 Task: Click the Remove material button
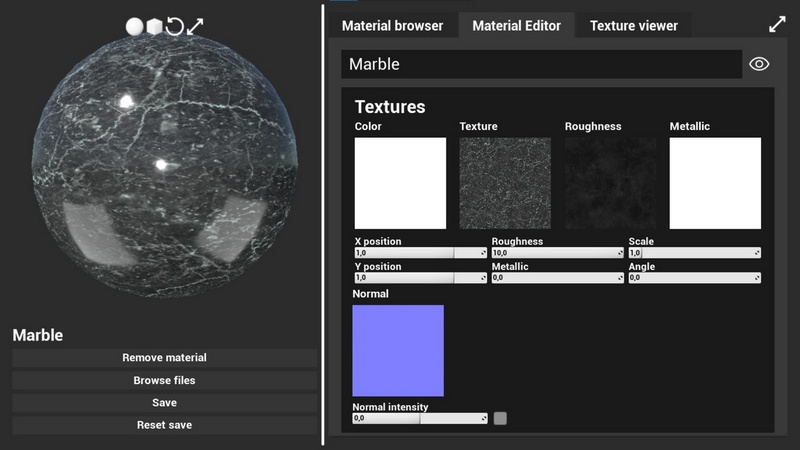tap(164, 358)
